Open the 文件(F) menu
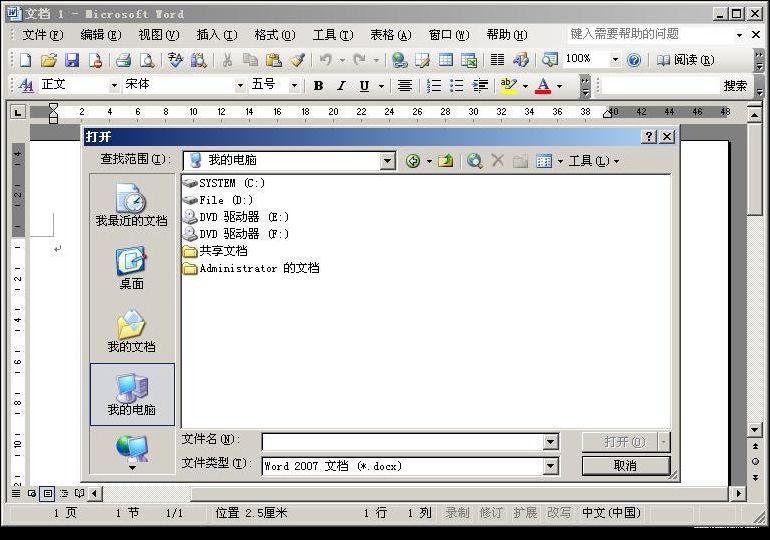Image resolution: width=770 pixels, height=540 pixels. (x=43, y=35)
